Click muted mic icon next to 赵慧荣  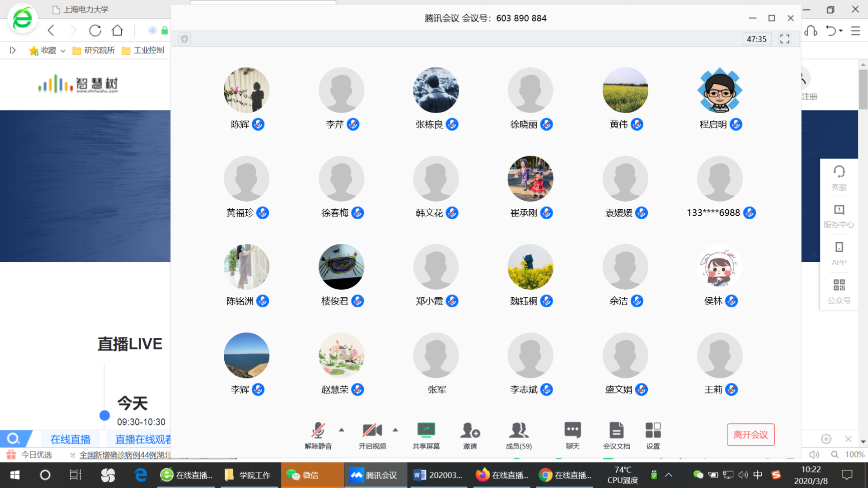[357, 389]
